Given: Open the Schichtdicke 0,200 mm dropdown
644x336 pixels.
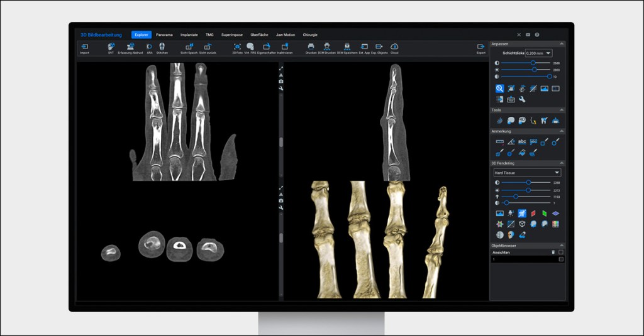Looking at the screenshot, I should click(538, 53).
